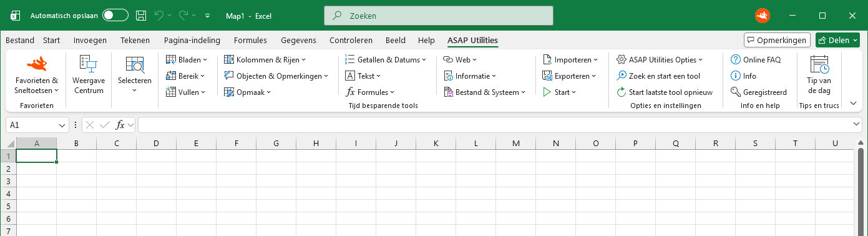The height and width of the screenshot is (236, 868).
Task: Expand Objecten & Opmerkingen menu
Action: (x=276, y=76)
